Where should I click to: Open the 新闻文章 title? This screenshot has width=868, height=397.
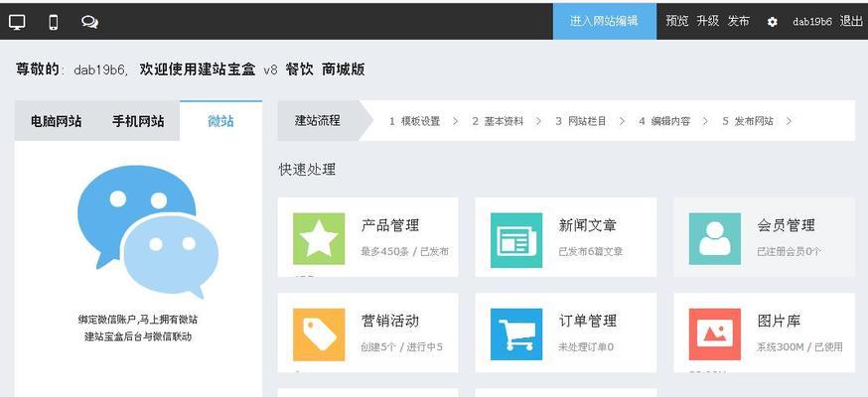[588, 225]
